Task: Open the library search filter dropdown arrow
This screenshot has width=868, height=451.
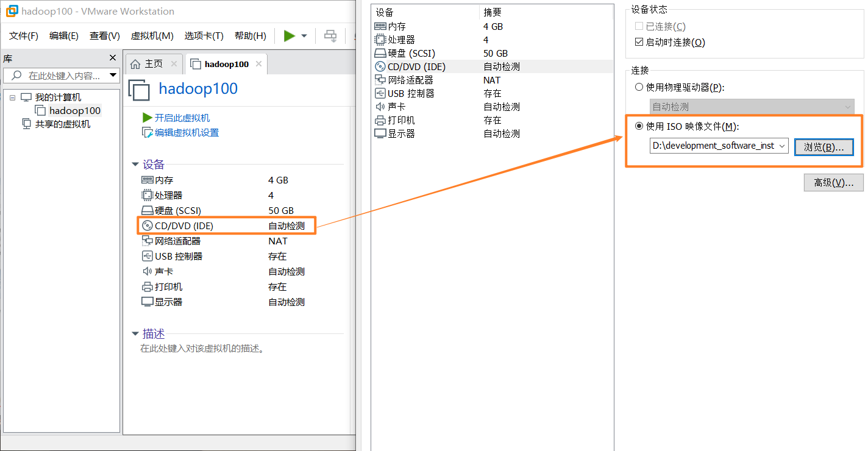Action: tap(113, 76)
